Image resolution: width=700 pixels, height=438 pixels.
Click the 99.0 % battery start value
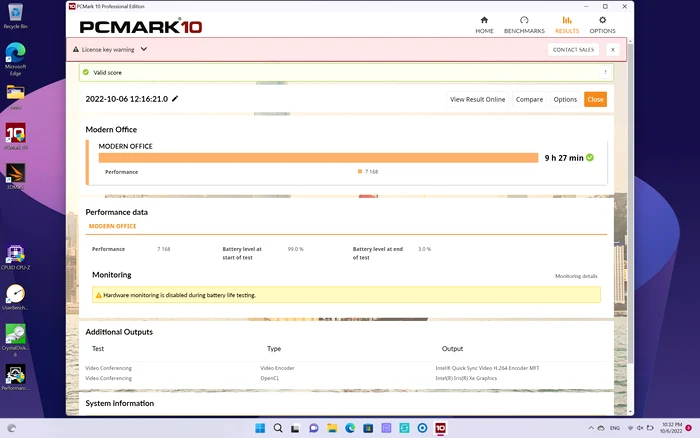coord(296,249)
